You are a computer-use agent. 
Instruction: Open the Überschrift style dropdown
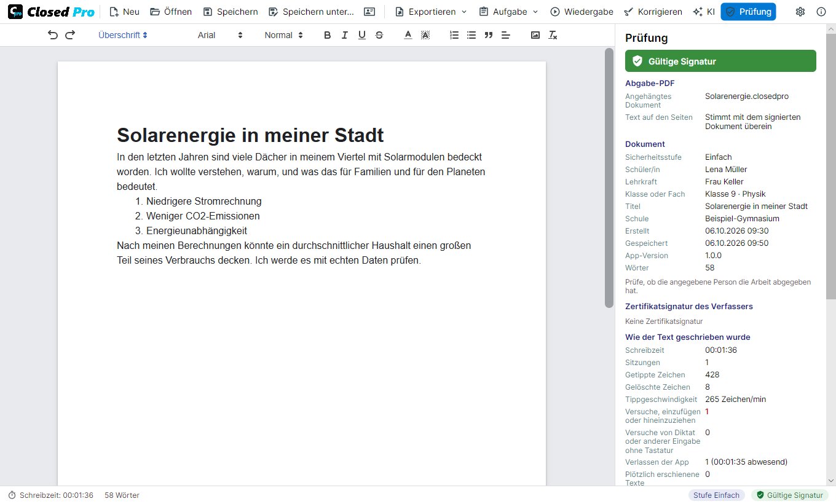pos(123,35)
